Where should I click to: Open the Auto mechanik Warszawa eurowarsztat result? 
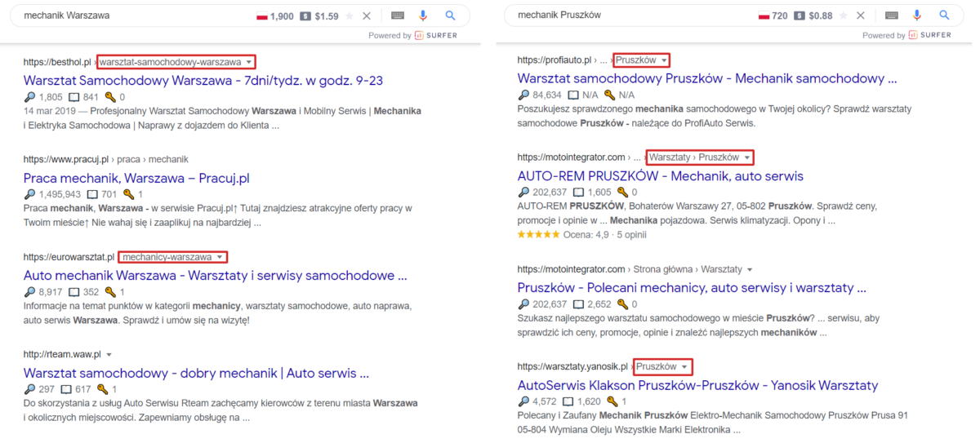pyautogui.click(x=216, y=276)
